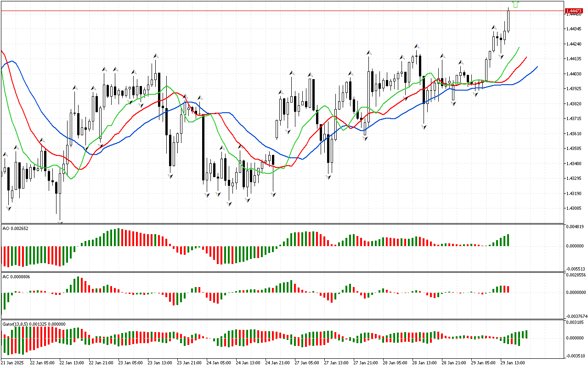Click Gator scale minimum value -0.003510
Viewport: 588px width, 368px height.
tap(576, 356)
